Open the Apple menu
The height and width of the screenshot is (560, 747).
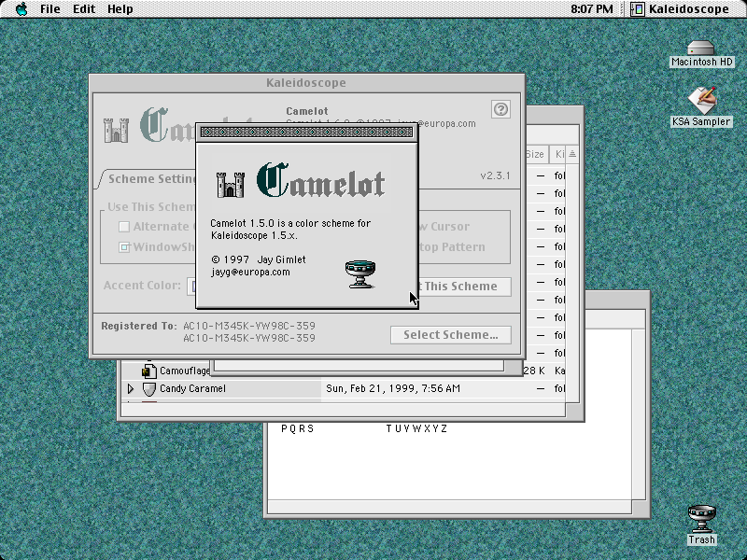coord(21,9)
